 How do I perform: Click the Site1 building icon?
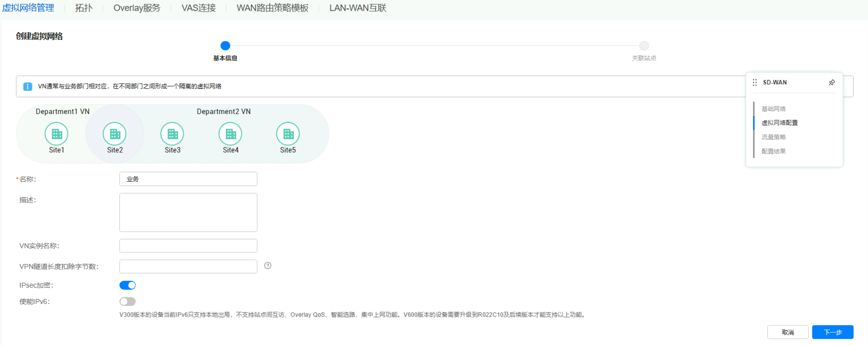56,134
